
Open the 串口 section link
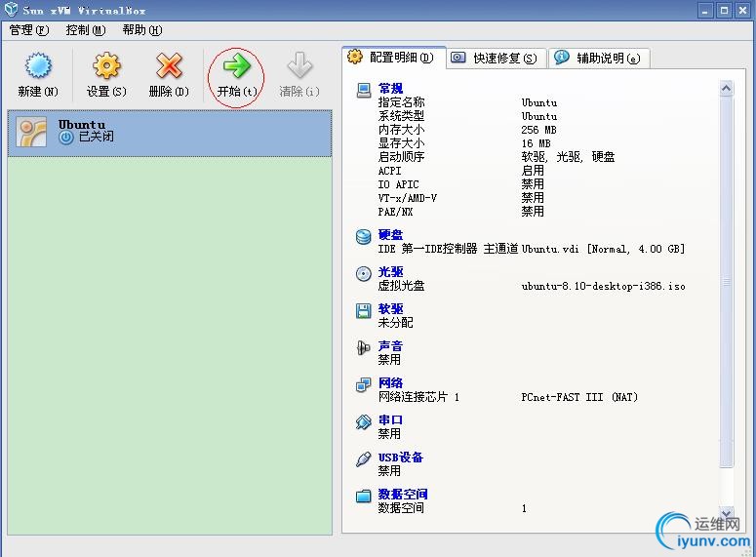(x=390, y=420)
